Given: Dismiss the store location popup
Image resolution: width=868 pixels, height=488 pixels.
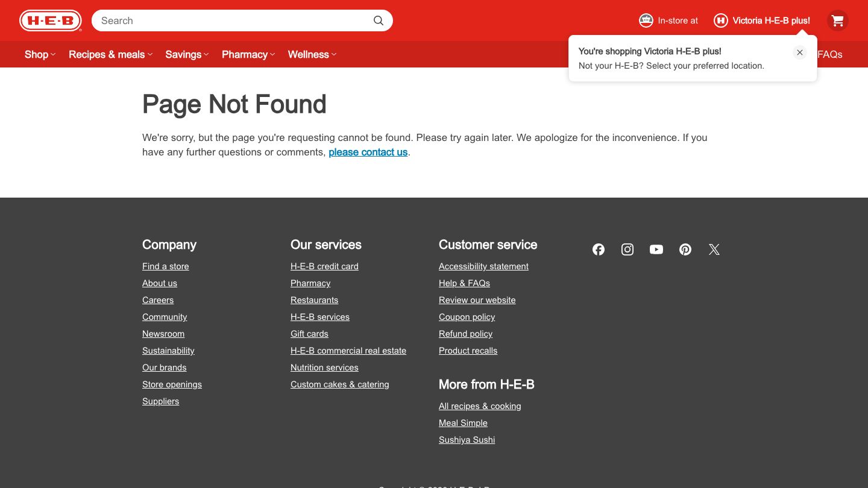Looking at the screenshot, I should point(800,52).
